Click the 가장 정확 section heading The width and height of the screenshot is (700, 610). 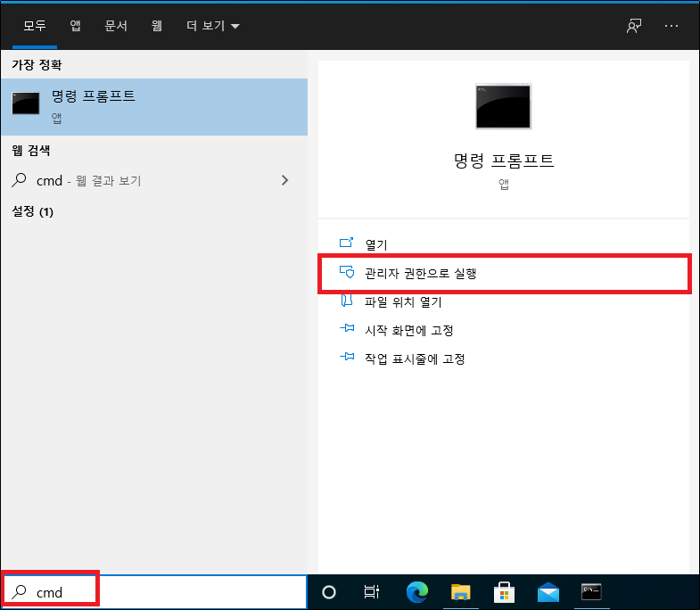37,65
